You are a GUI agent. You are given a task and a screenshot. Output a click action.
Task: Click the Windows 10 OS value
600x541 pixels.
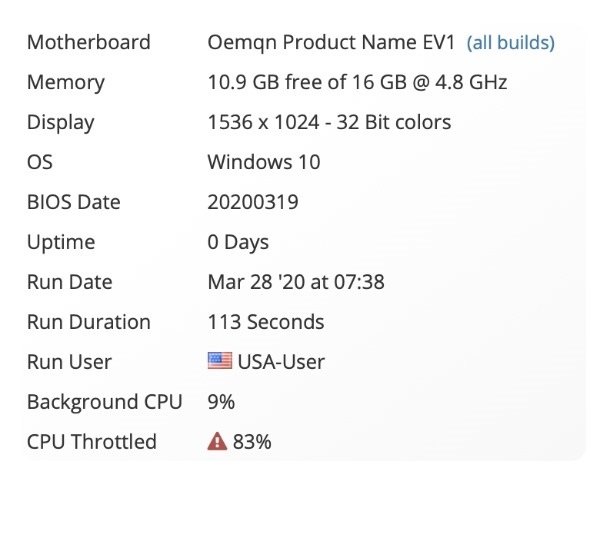[263, 162]
